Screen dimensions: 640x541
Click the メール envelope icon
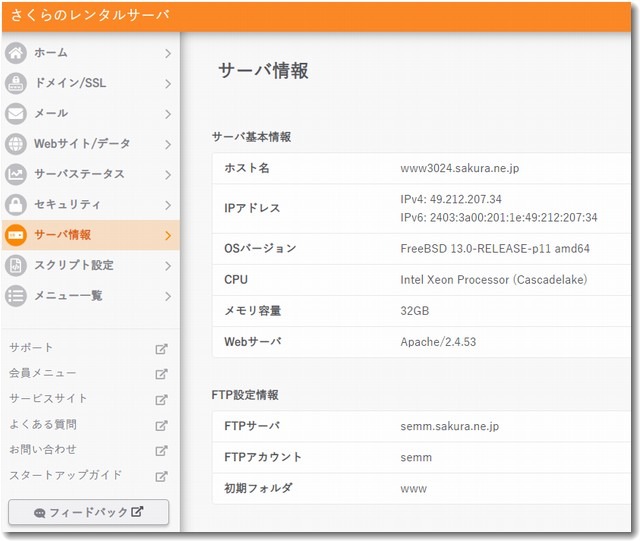(16, 114)
